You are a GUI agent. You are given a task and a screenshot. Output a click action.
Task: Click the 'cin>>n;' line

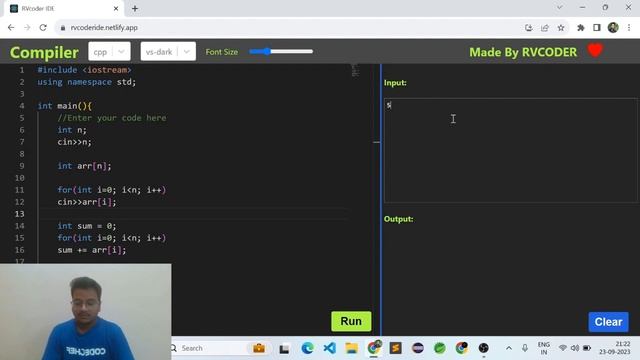pos(74,142)
